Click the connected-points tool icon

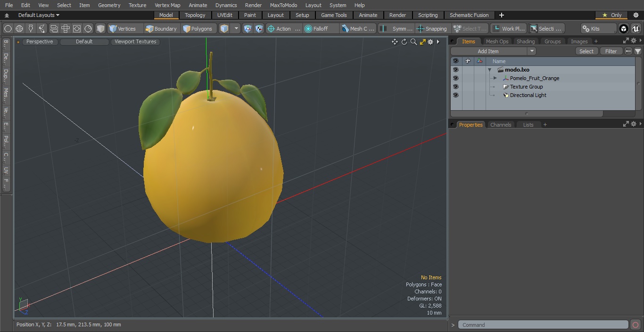tap(42, 29)
